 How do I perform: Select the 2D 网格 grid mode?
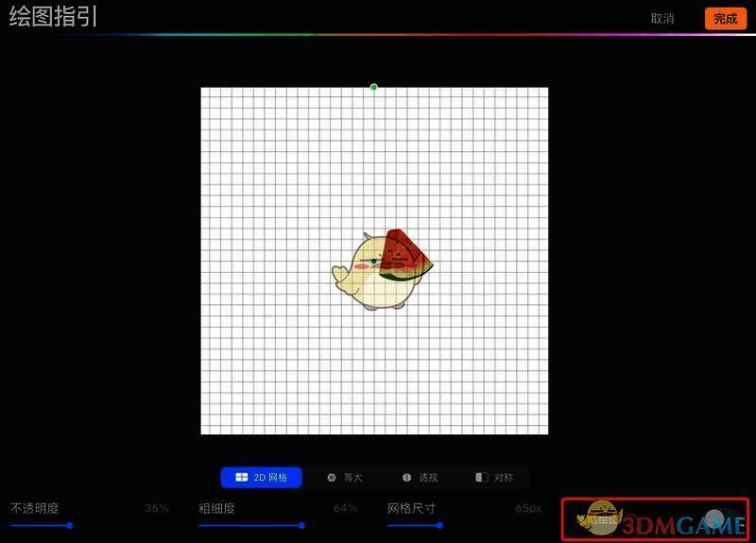pyautogui.click(x=262, y=477)
